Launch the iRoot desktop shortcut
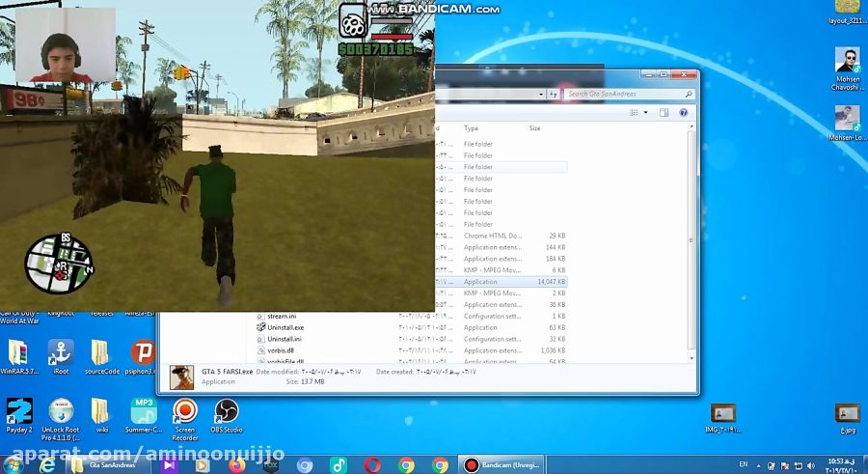Screen dimensions: 868x474 (x=61, y=356)
